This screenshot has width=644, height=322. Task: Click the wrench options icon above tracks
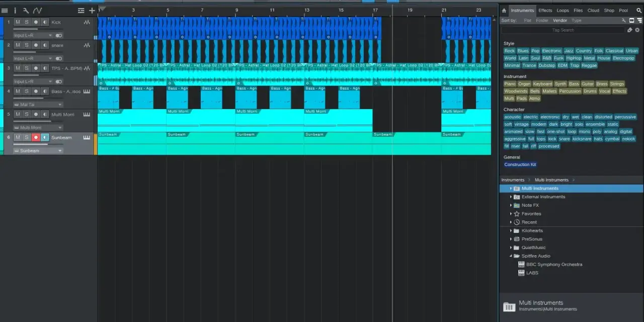pos(26,10)
